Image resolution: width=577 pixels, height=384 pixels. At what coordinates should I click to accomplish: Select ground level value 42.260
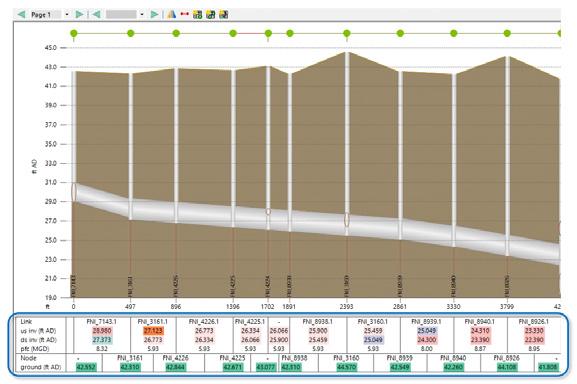click(453, 367)
